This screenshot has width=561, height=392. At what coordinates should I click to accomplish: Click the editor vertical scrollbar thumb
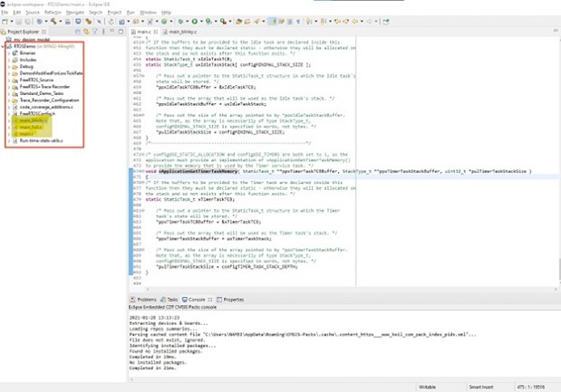pyautogui.click(x=559, y=268)
